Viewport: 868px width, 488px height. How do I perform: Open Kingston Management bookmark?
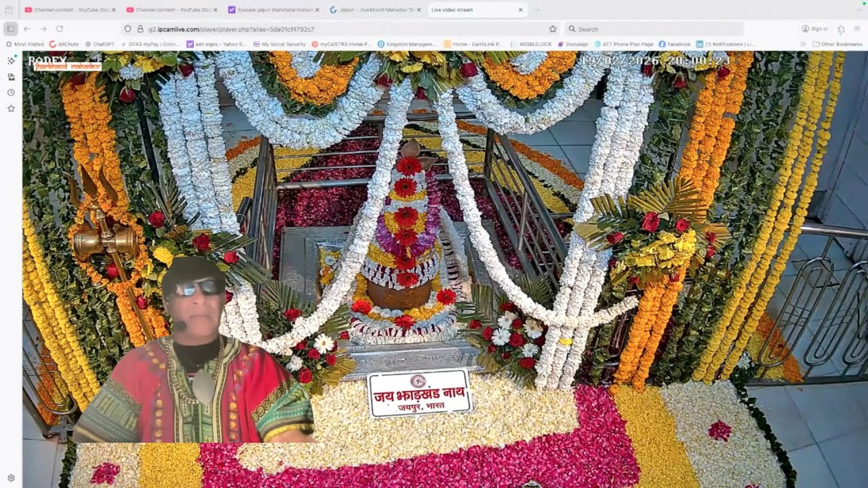coord(407,44)
